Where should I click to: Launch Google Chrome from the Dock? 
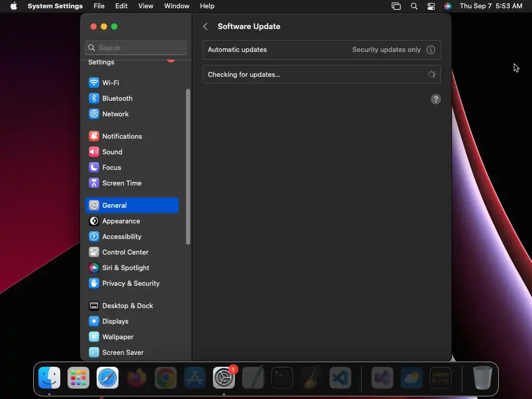click(166, 378)
